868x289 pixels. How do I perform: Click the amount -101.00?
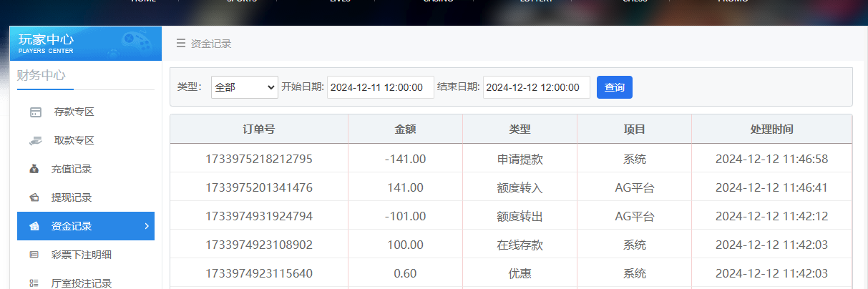[x=406, y=216]
